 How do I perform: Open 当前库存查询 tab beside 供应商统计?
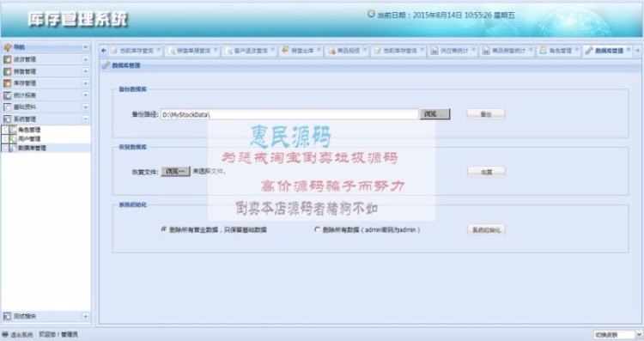coord(399,51)
